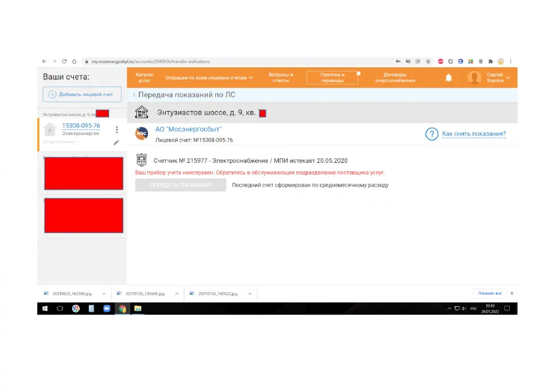
Task: Open three-dot options for account 15308-095-76
Action: click(x=117, y=129)
